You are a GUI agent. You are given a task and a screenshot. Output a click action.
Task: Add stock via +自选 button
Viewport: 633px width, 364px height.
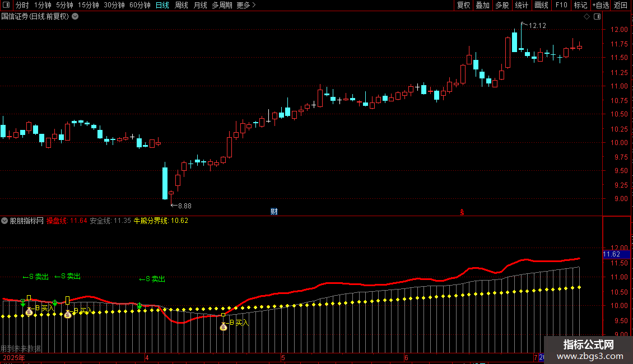601,5
